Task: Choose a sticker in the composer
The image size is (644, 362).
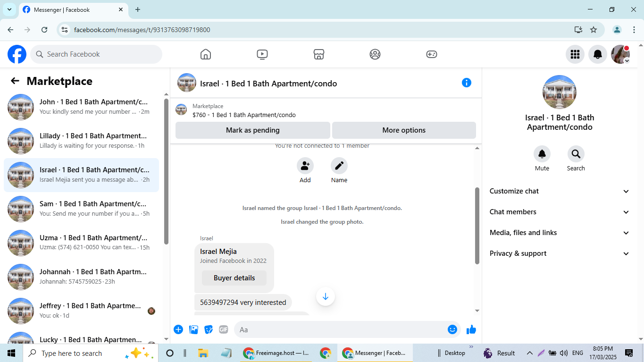Action: [209, 329]
